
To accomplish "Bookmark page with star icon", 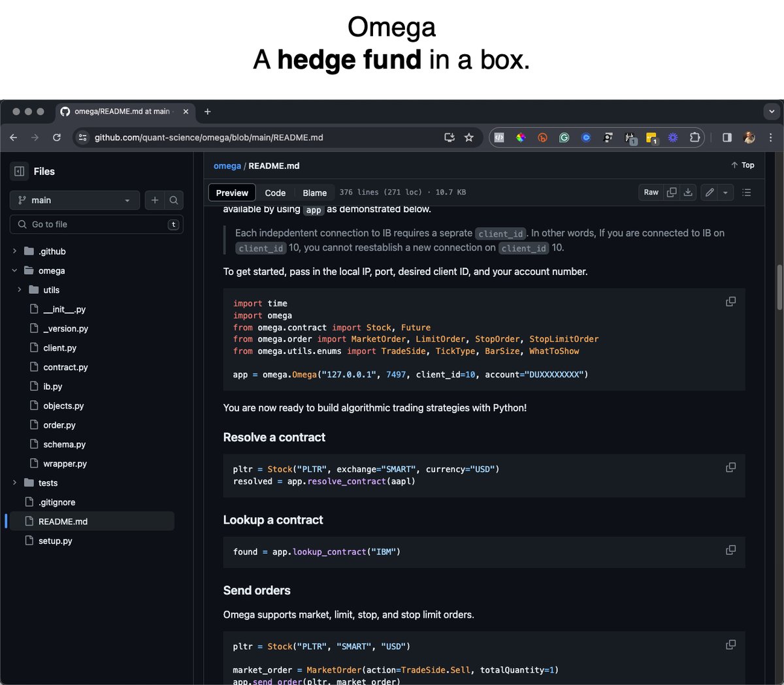I will point(468,137).
